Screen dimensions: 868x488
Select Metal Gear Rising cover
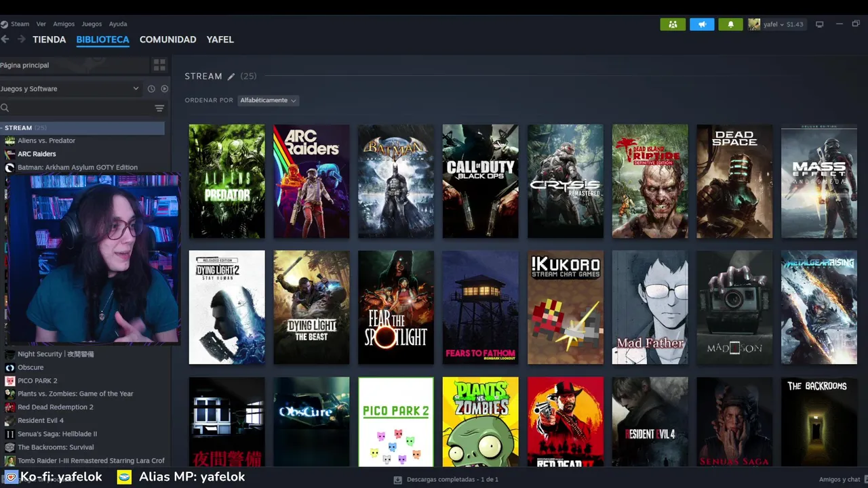819,308
